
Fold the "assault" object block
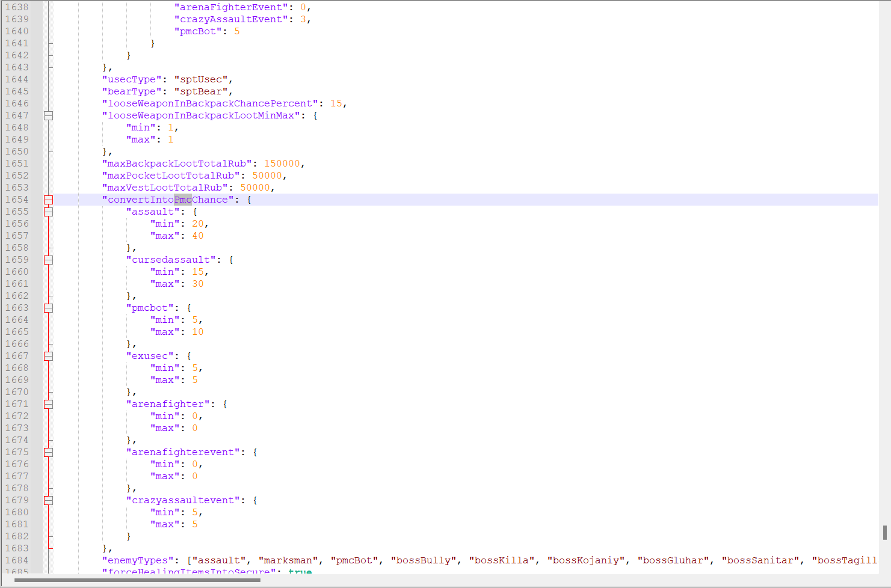(49, 212)
